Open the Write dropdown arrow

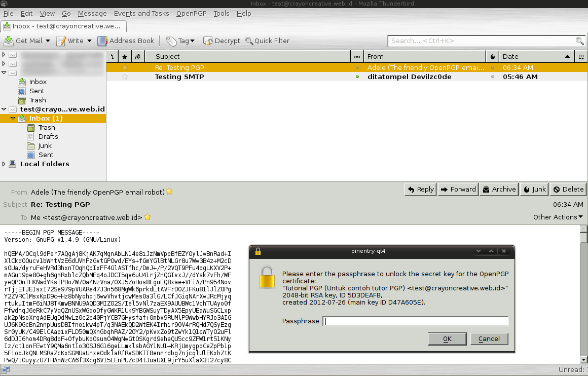tap(89, 41)
